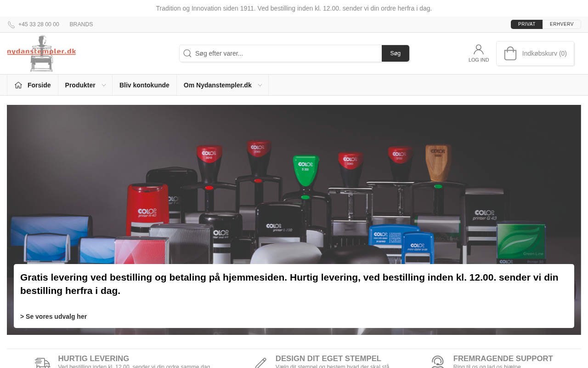Switch to ERHVERV customer mode
Screen dimensions: 588x368
(561, 24)
